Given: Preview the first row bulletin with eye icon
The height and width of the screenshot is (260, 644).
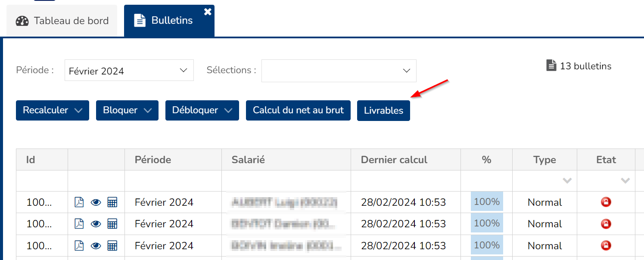Looking at the screenshot, I should pos(96,202).
